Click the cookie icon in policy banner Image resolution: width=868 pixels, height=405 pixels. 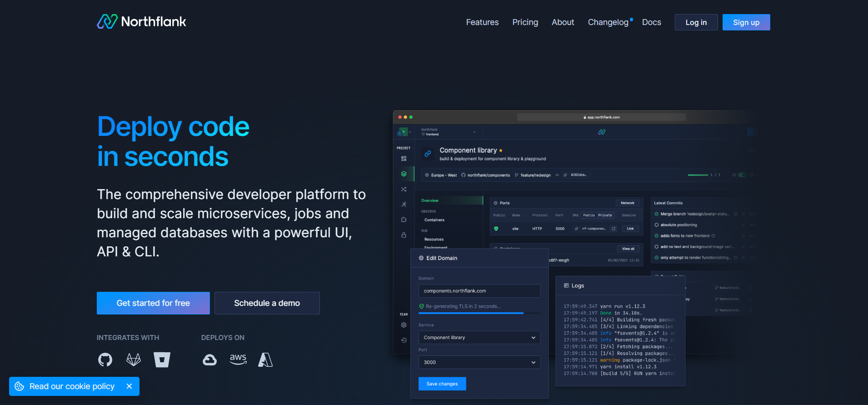(x=20, y=386)
